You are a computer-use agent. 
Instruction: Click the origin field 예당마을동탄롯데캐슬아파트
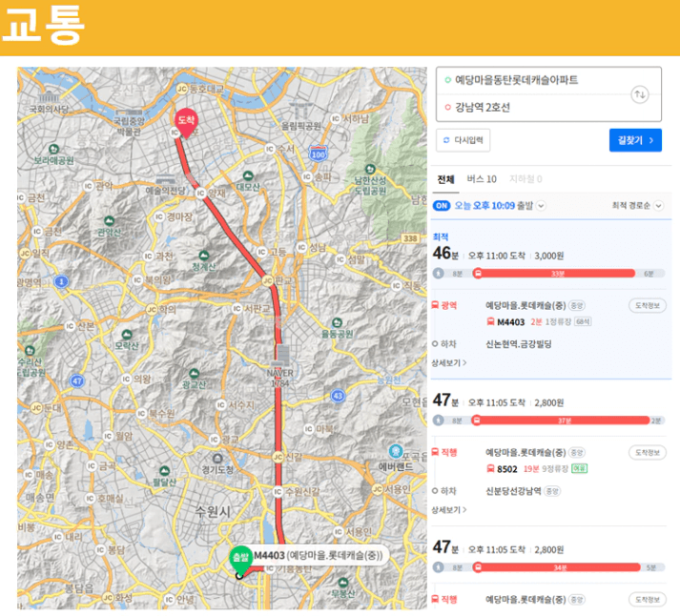point(516,80)
